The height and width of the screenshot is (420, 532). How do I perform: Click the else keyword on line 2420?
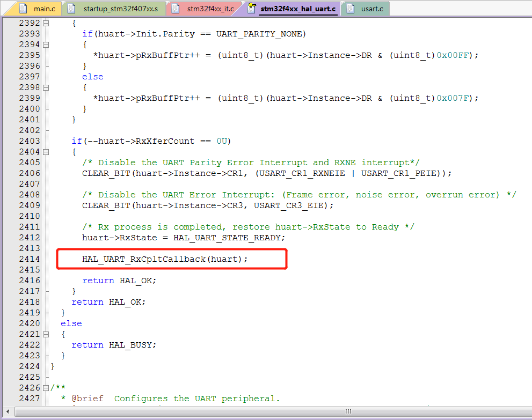coord(71,323)
